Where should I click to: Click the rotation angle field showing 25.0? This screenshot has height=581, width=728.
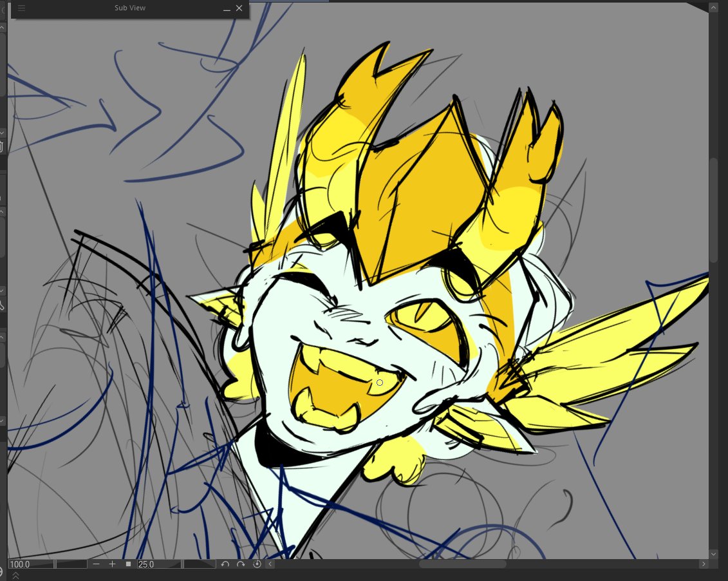point(159,564)
